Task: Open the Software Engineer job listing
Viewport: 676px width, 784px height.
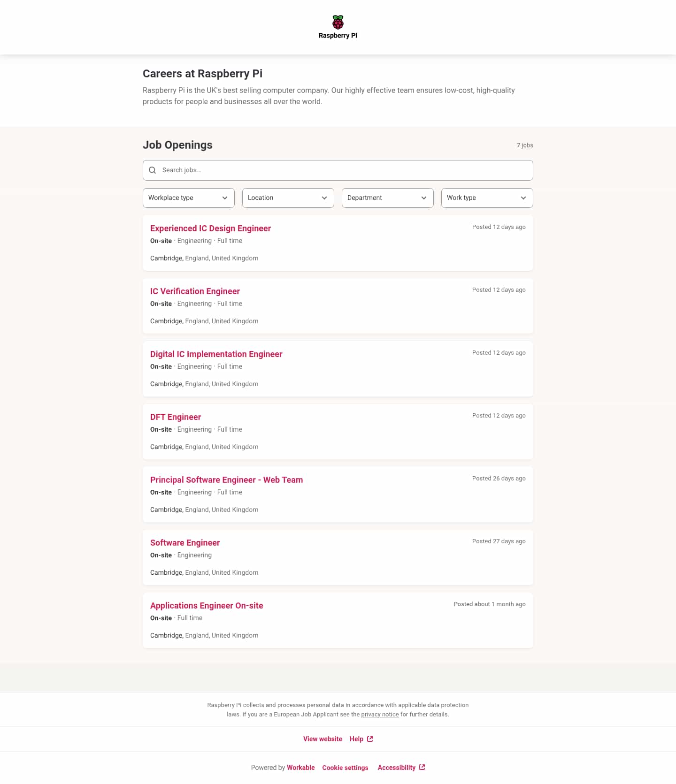Action: click(x=185, y=543)
